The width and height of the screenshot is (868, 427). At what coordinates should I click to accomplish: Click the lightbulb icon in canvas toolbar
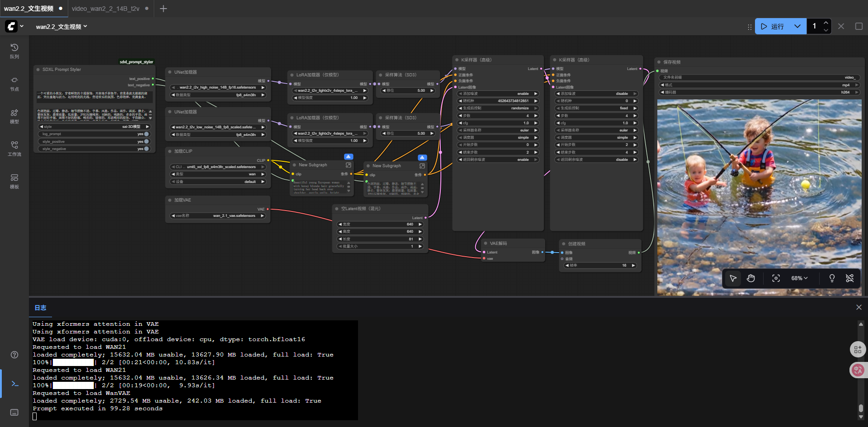click(x=832, y=278)
